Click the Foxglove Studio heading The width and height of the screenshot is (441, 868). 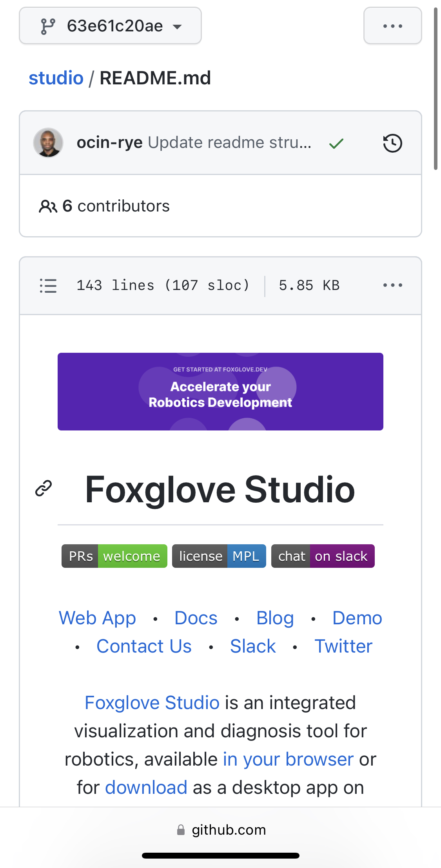[x=220, y=489]
